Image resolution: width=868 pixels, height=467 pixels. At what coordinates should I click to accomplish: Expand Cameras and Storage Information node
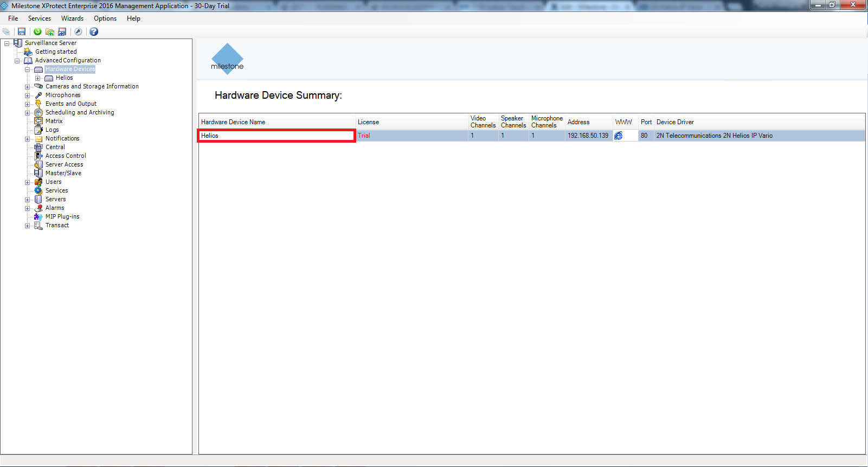click(28, 87)
